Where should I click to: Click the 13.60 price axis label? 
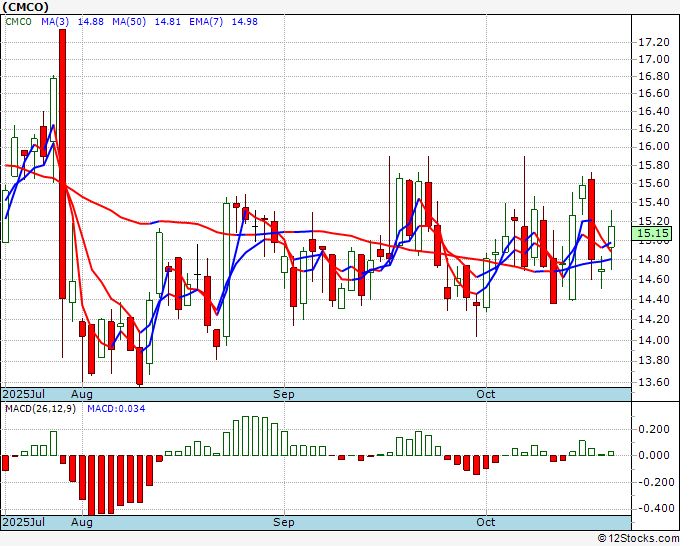click(654, 383)
